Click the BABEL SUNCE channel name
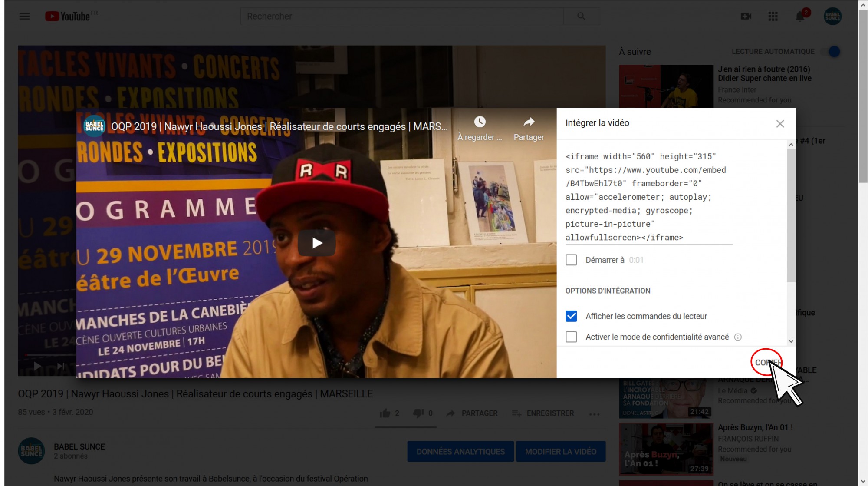The width and height of the screenshot is (868, 486). [79, 447]
